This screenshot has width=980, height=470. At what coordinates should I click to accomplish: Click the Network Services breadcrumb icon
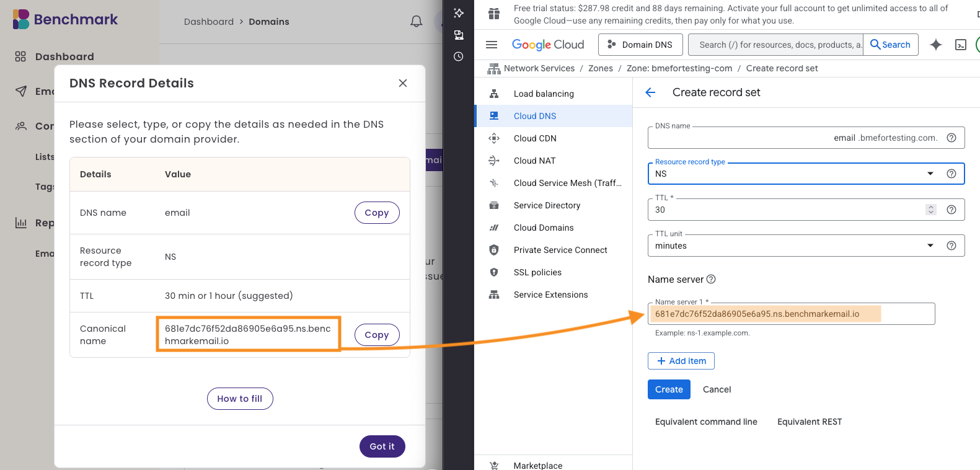[x=494, y=68]
